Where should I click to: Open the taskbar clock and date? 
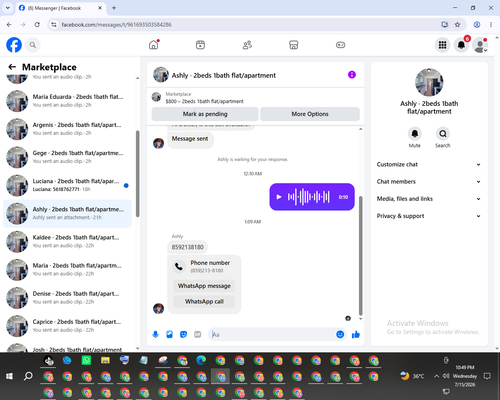tap(465, 376)
